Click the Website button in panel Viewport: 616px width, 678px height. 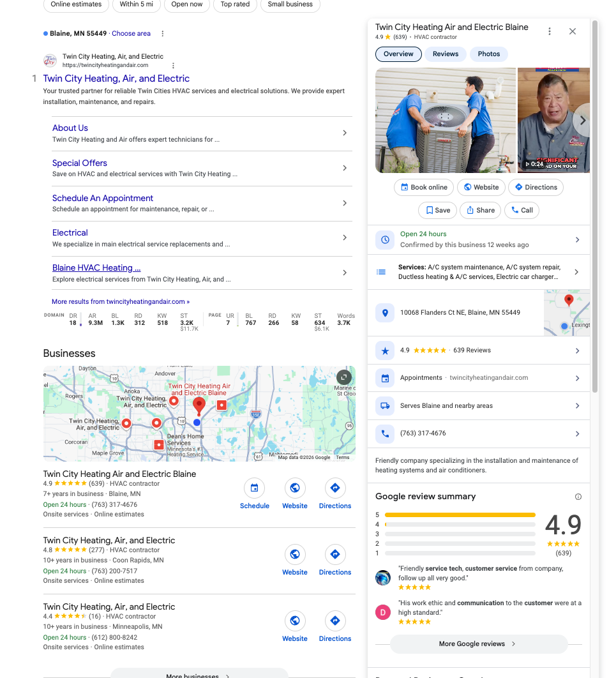coord(481,187)
